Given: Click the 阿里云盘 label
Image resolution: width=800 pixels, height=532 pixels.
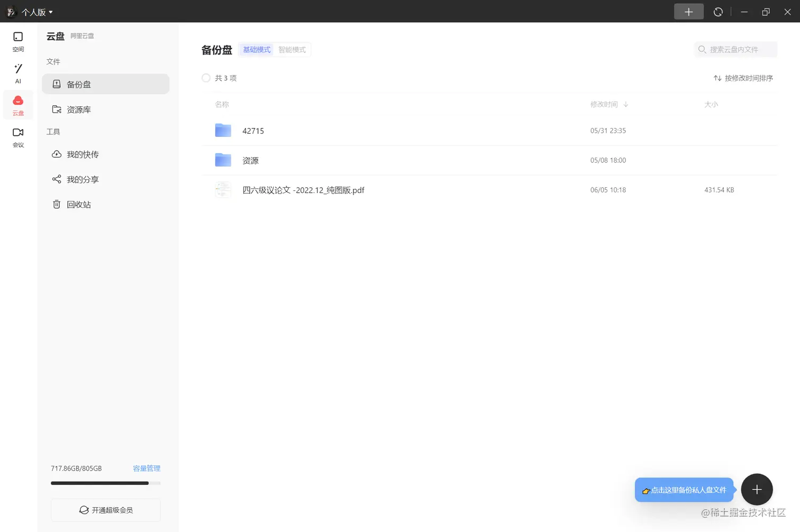Looking at the screenshot, I should coord(82,36).
